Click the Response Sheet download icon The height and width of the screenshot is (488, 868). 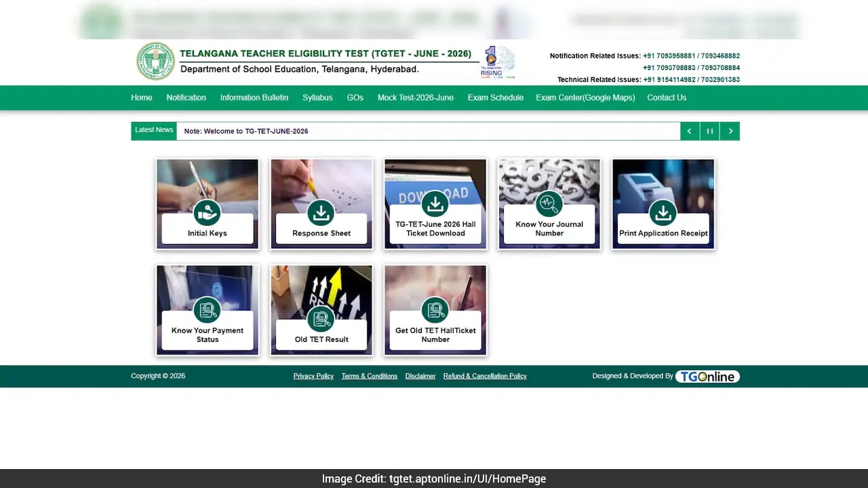[x=321, y=213]
